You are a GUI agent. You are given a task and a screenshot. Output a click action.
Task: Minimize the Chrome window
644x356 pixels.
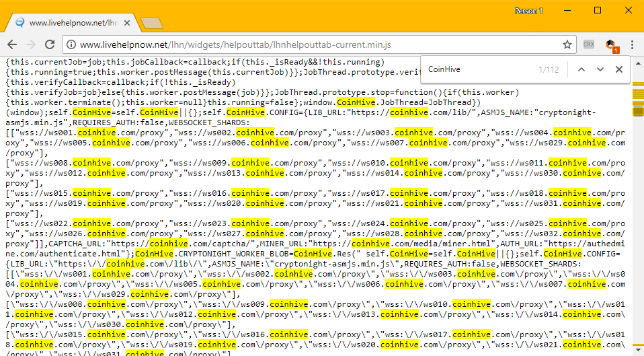(567, 10)
